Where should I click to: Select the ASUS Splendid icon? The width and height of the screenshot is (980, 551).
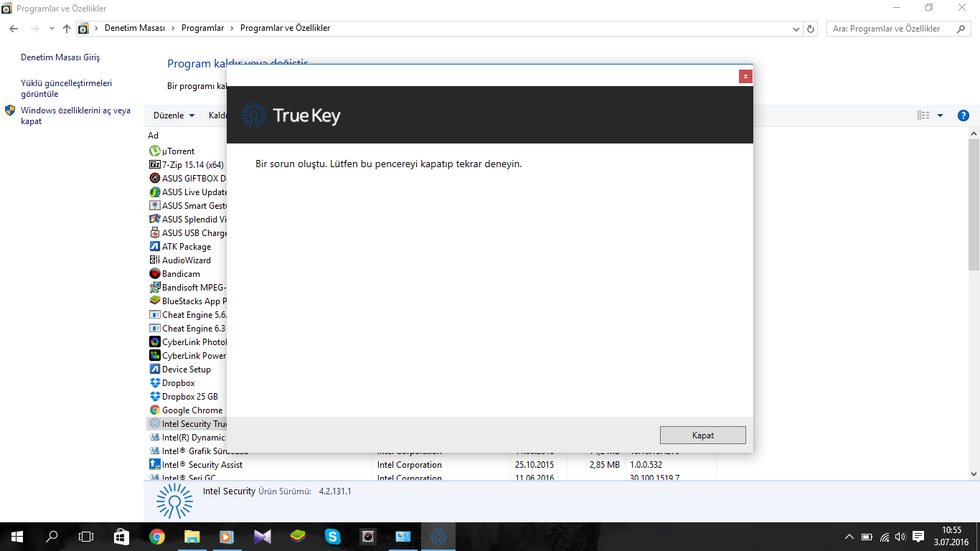[154, 220]
